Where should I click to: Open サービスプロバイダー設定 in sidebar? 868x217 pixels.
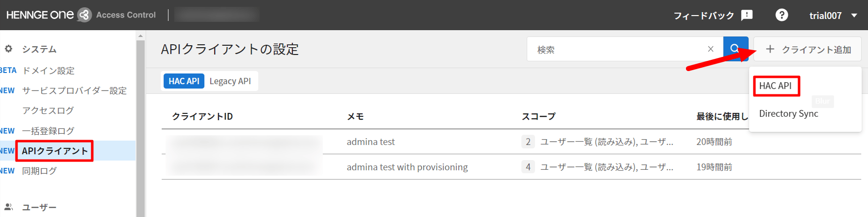coord(74,90)
